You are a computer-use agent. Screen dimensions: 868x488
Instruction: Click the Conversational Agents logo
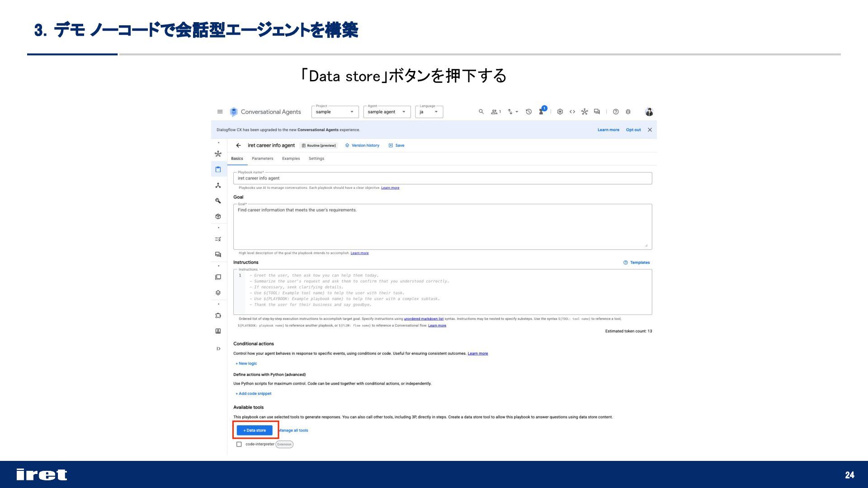point(265,112)
